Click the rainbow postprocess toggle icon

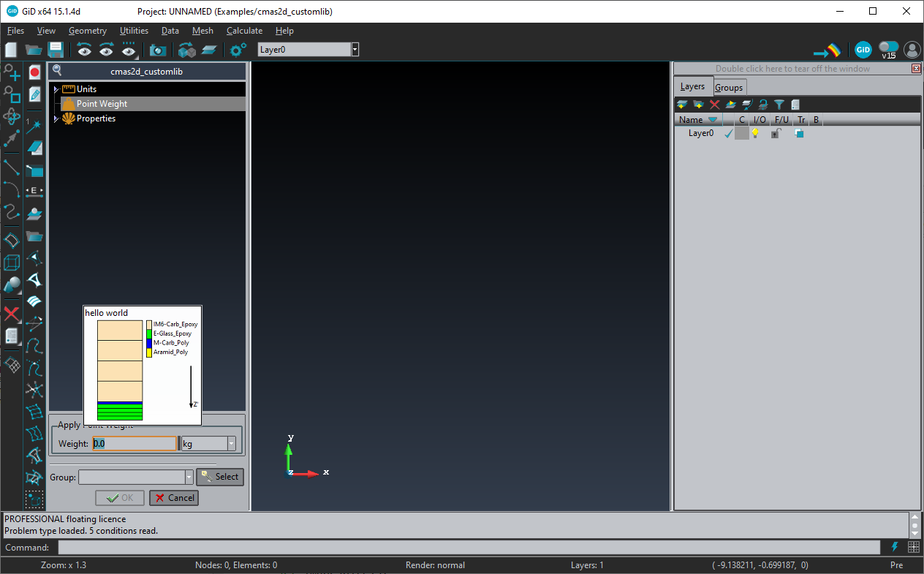click(x=828, y=50)
